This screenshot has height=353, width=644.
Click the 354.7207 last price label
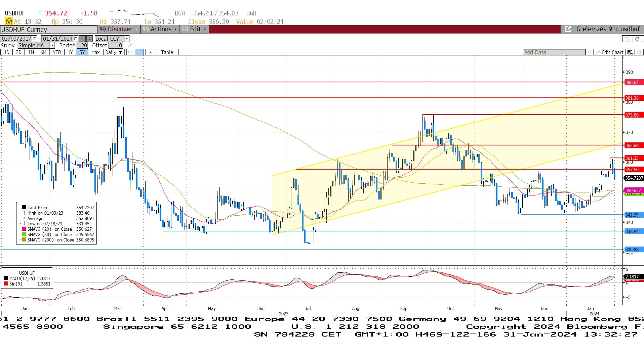[x=634, y=178]
